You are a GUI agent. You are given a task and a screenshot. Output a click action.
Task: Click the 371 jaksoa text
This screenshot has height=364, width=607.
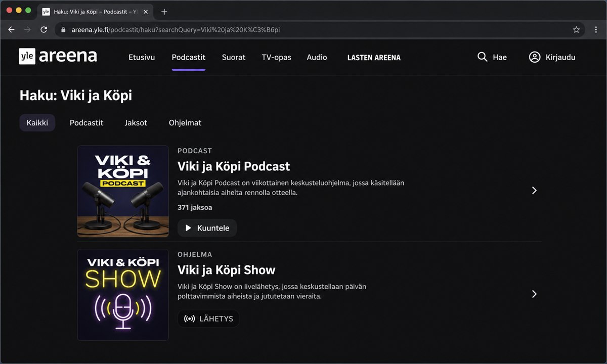[195, 207]
